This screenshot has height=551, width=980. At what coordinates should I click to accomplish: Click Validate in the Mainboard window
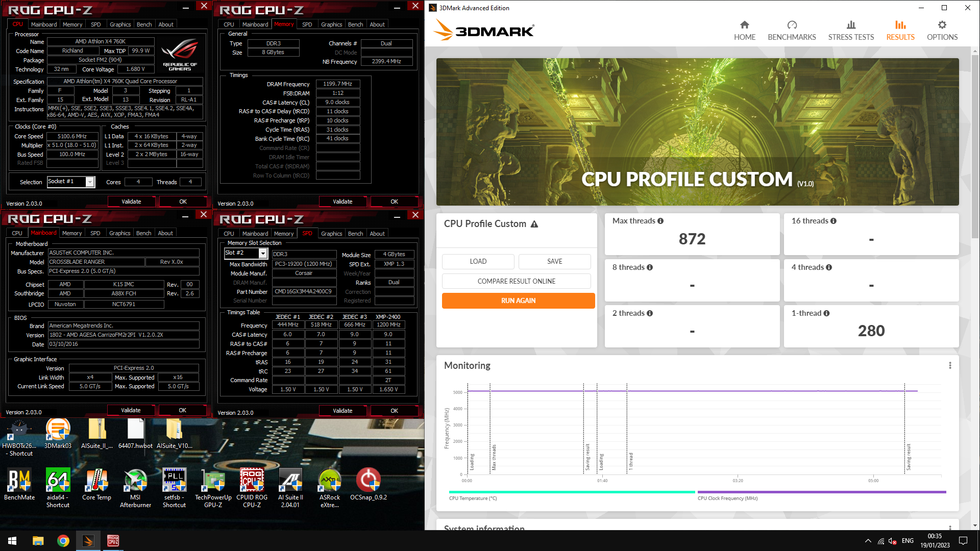pyautogui.click(x=131, y=410)
